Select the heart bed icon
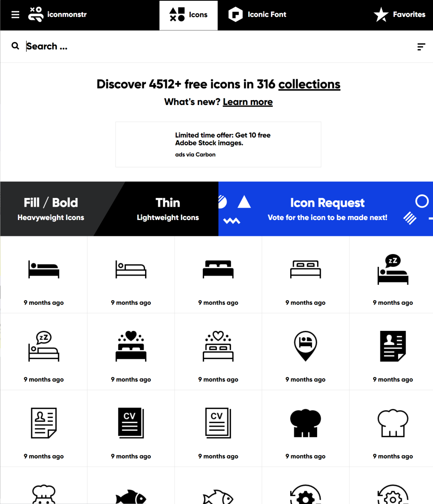Screen dimensions: 433x504 click(x=131, y=346)
